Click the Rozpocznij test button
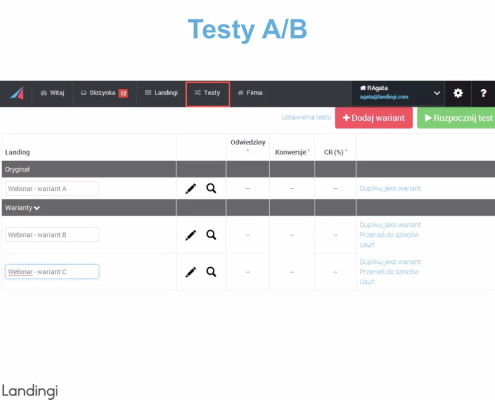The image size is (495, 400). click(x=456, y=118)
